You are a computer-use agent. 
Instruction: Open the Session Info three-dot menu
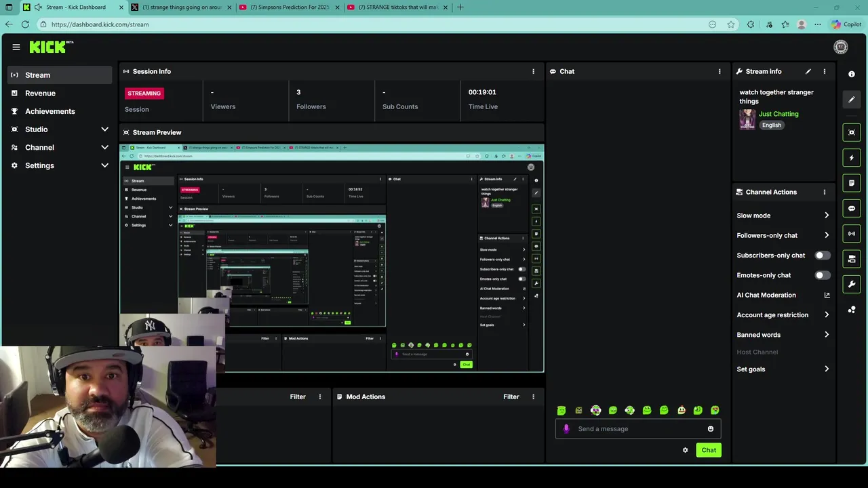[533, 71]
